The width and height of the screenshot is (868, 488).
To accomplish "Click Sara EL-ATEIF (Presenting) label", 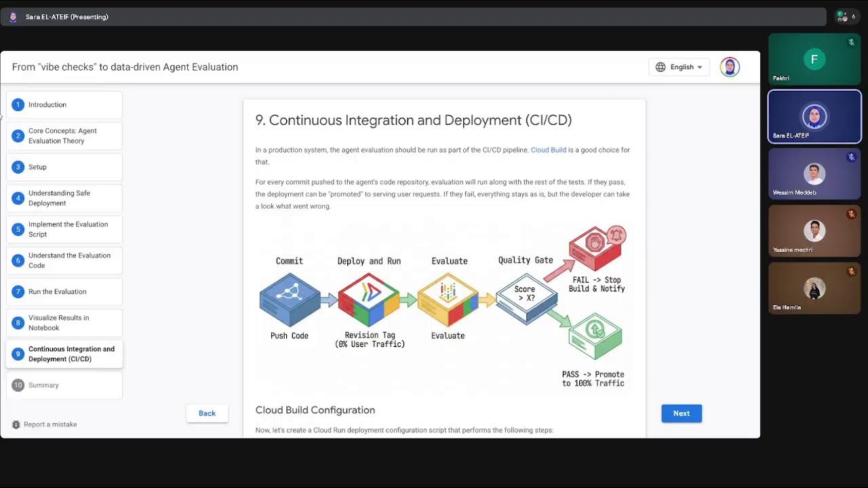I will point(67,17).
